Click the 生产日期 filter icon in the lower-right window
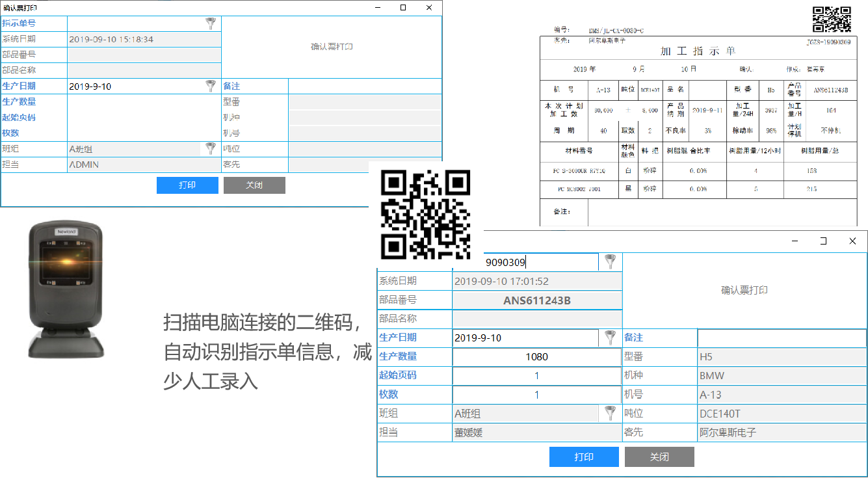Viewport: 868px width, 478px height. click(x=609, y=338)
